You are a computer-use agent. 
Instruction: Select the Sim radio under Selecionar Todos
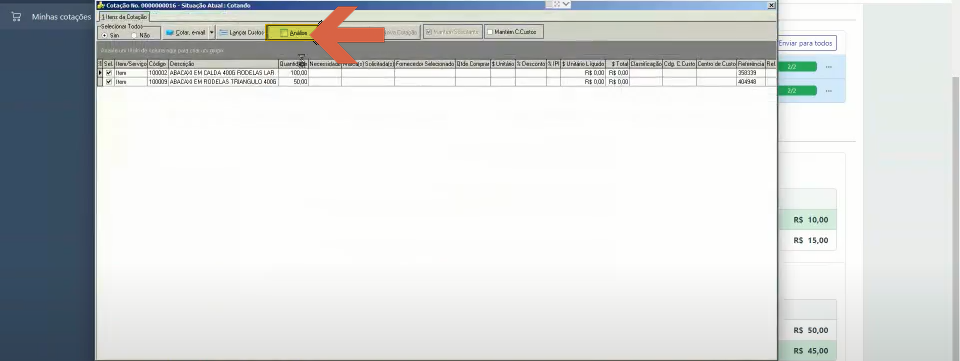pyautogui.click(x=105, y=35)
